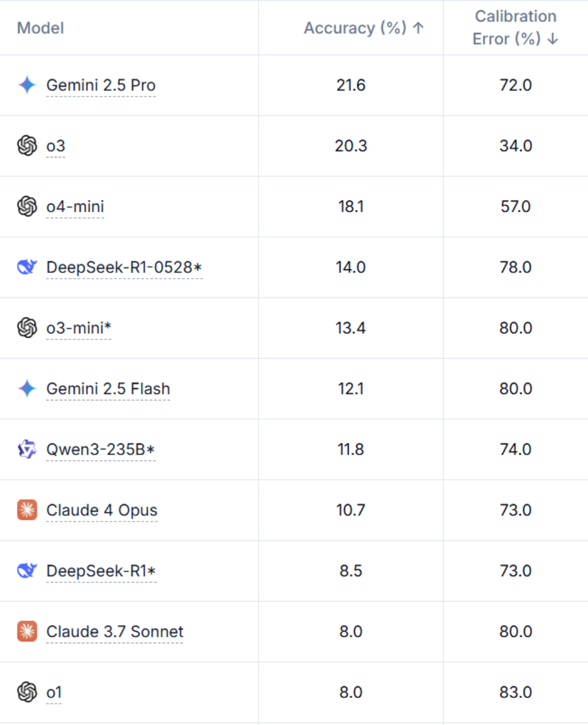Sort by Calibration Error using the down arrow
The width and height of the screenshot is (588, 725).
tap(552, 39)
